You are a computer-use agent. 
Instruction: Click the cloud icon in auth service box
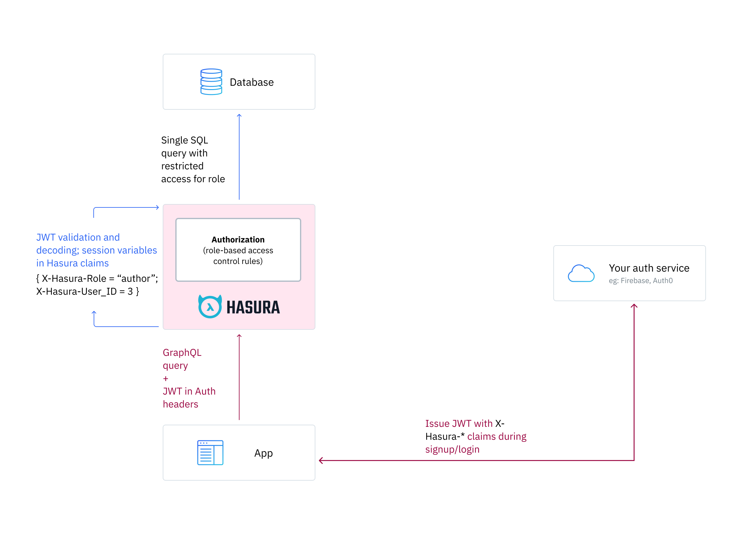click(581, 273)
